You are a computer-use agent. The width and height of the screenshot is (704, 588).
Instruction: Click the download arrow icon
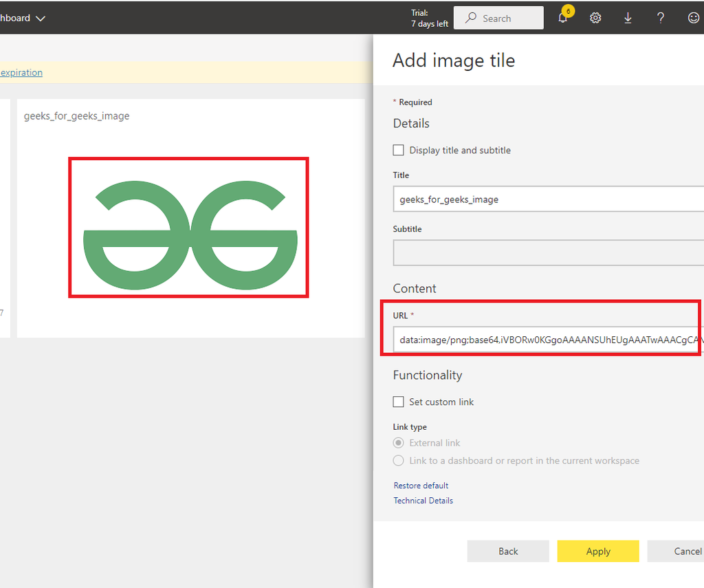[628, 19]
